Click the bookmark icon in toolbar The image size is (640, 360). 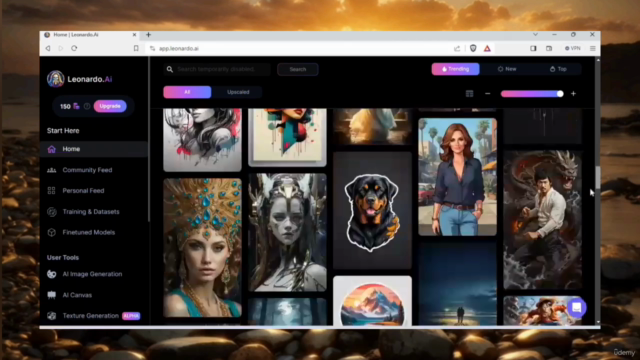pos(136,48)
